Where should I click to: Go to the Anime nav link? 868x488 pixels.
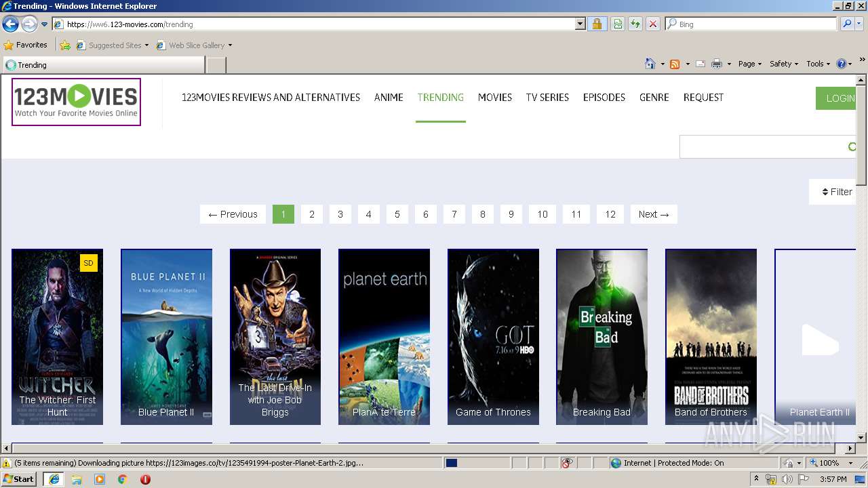point(389,98)
